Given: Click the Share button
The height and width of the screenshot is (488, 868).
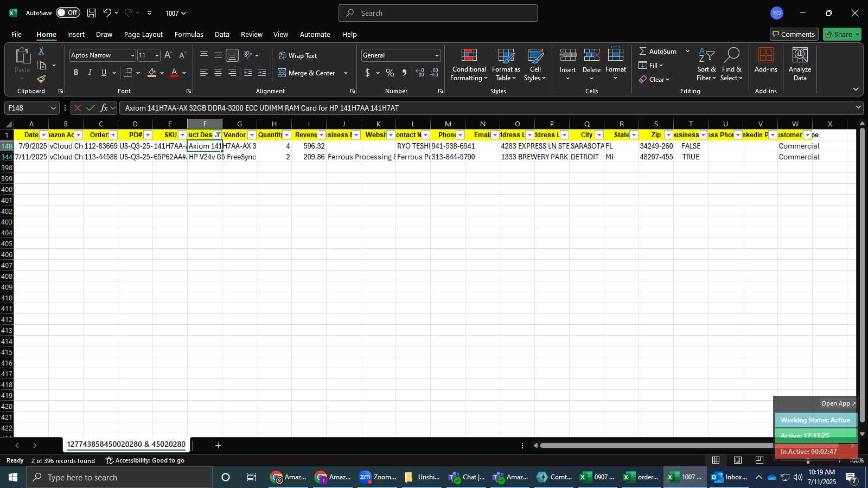Looking at the screenshot, I should point(842,34).
